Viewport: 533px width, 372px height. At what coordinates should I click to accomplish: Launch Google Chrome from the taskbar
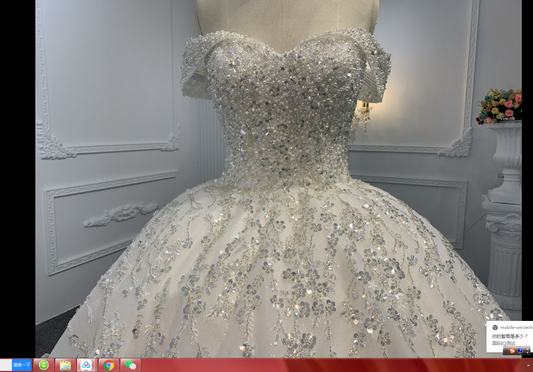point(109,365)
